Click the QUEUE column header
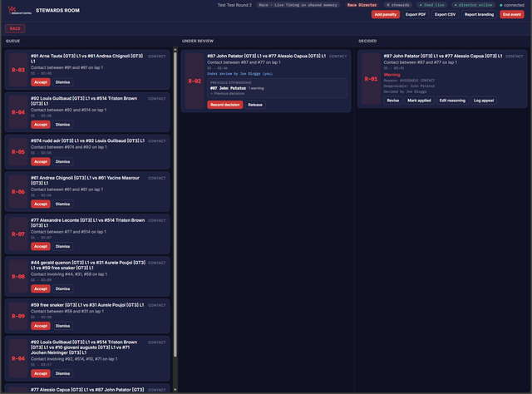532x394 pixels. pyautogui.click(x=12, y=41)
